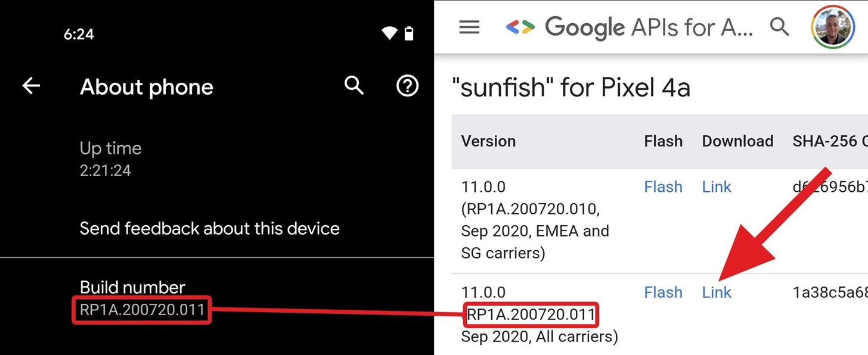The image size is (868, 355).
Task: Click Flash for build RP1A.200720.010
Action: point(663,187)
